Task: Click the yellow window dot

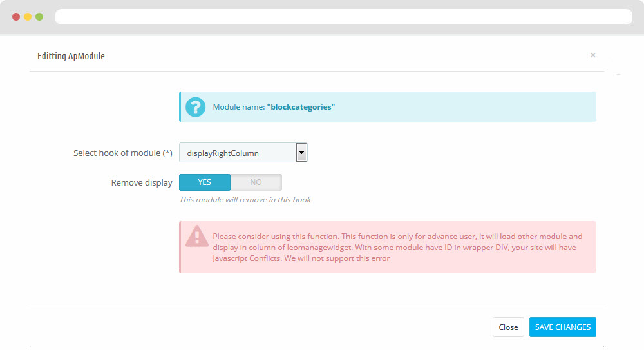Action: click(28, 17)
